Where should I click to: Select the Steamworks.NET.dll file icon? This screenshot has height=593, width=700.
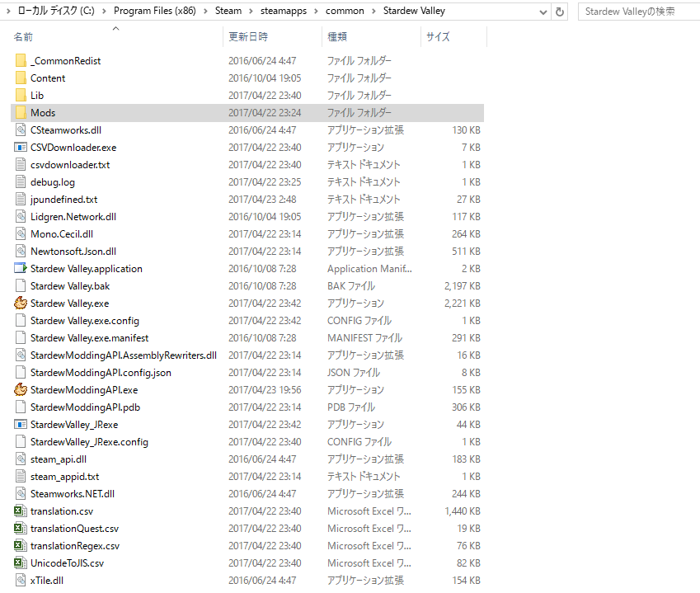pyautogui.click(x=21, y=494)
